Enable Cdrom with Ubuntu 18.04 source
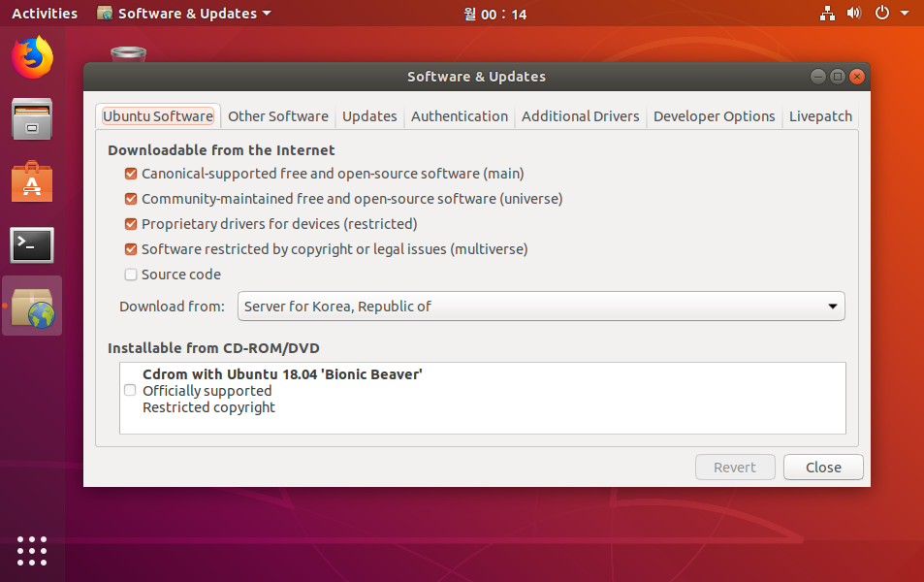The height and width of the screenshot is (582, 924). (130, 390)
